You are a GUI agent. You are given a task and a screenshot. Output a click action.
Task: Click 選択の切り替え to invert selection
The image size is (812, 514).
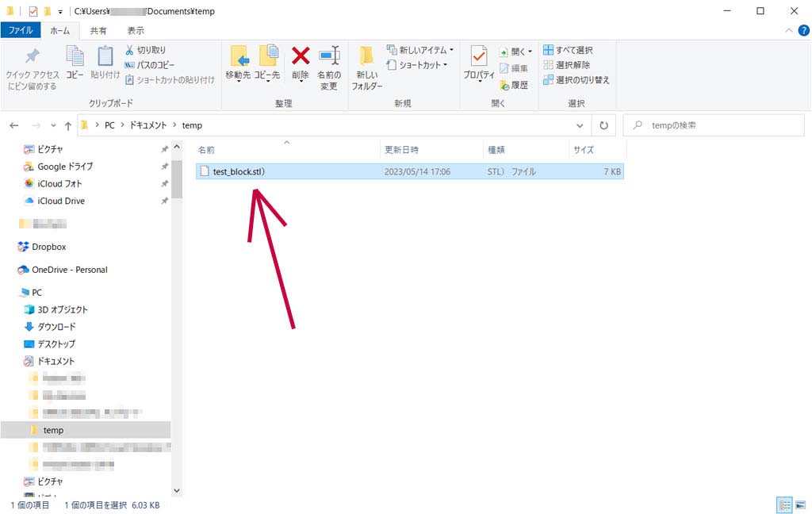pos(576,80)
